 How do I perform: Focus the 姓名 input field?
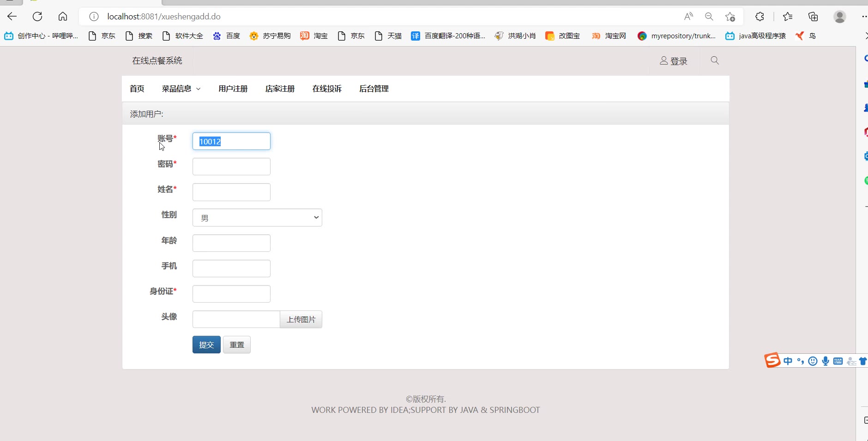231,192
